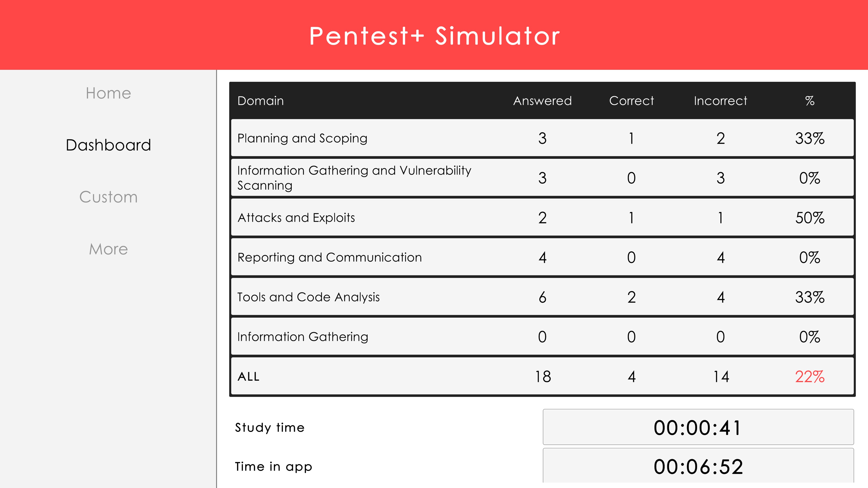Click the Reporting and Communication row

(x=330, y=257)
